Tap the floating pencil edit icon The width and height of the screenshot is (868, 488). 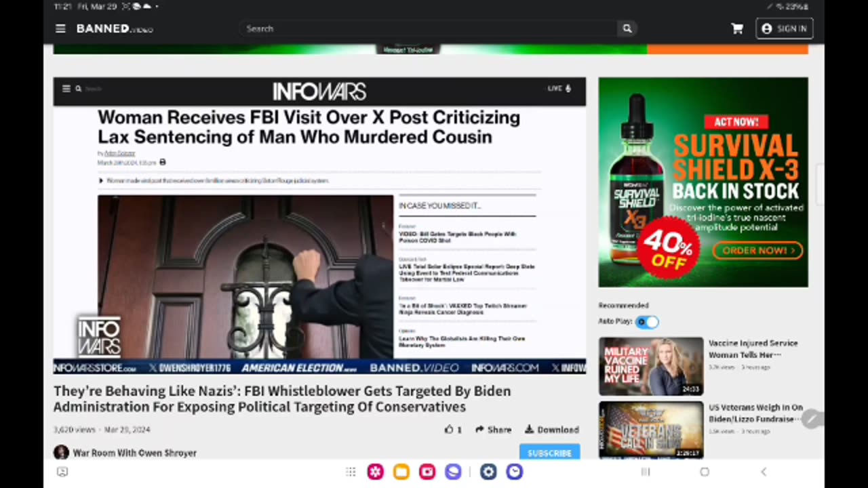point(811,420)
